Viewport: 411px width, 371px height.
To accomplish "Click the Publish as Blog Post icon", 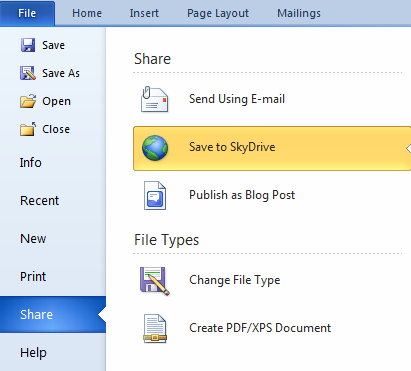I will 155,195.
